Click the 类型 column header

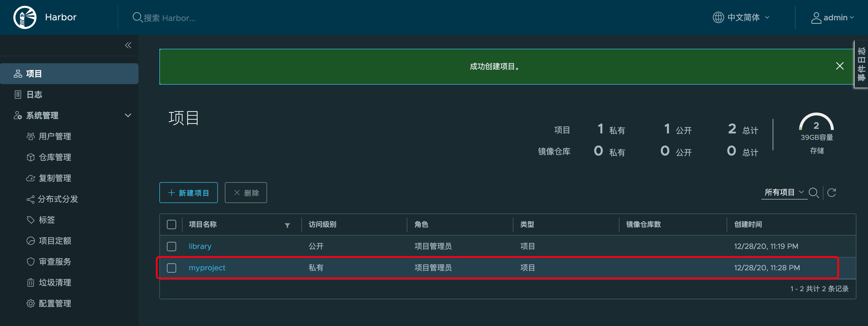point(527,224)
